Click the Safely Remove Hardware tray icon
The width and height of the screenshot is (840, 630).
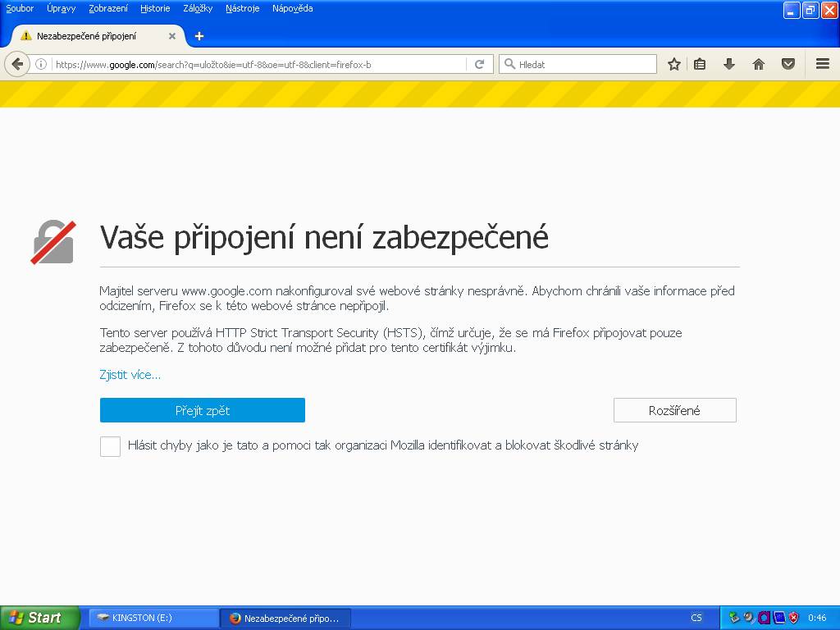point(734,618)
